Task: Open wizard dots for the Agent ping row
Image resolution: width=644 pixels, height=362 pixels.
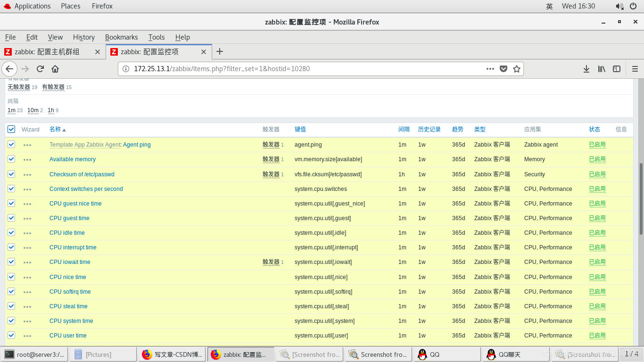Action: (x=27, y=145)
